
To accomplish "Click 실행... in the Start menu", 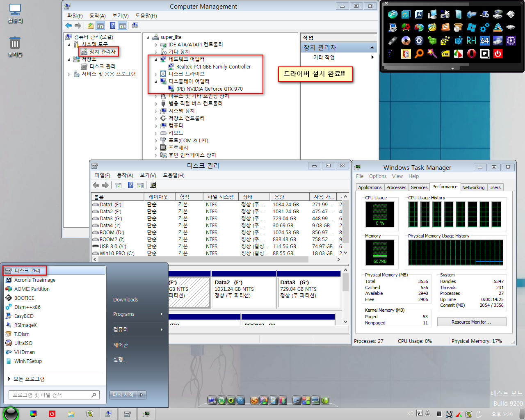I will click(x=120, y=359).
